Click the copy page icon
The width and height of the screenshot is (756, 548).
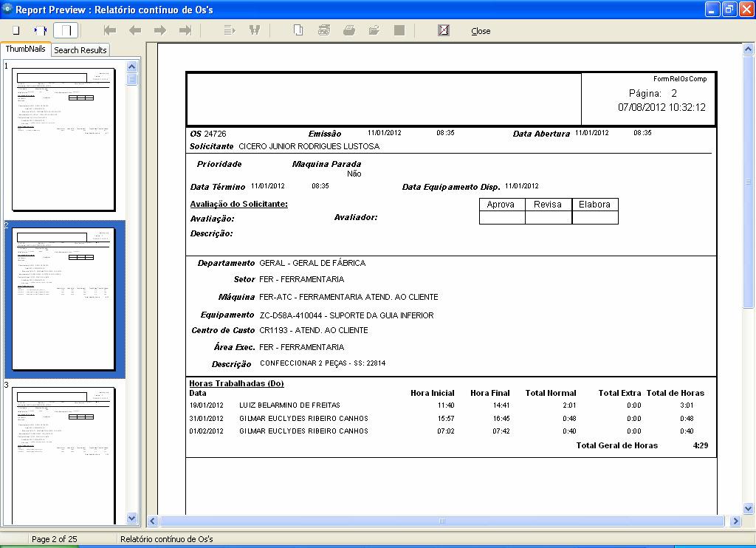(x=298, y=30)
